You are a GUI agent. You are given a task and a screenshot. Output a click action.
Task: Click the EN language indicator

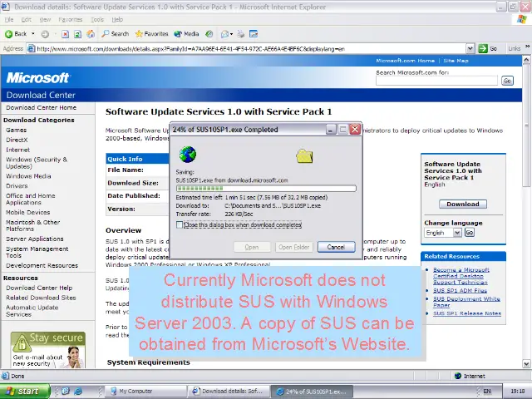point(487,392)
